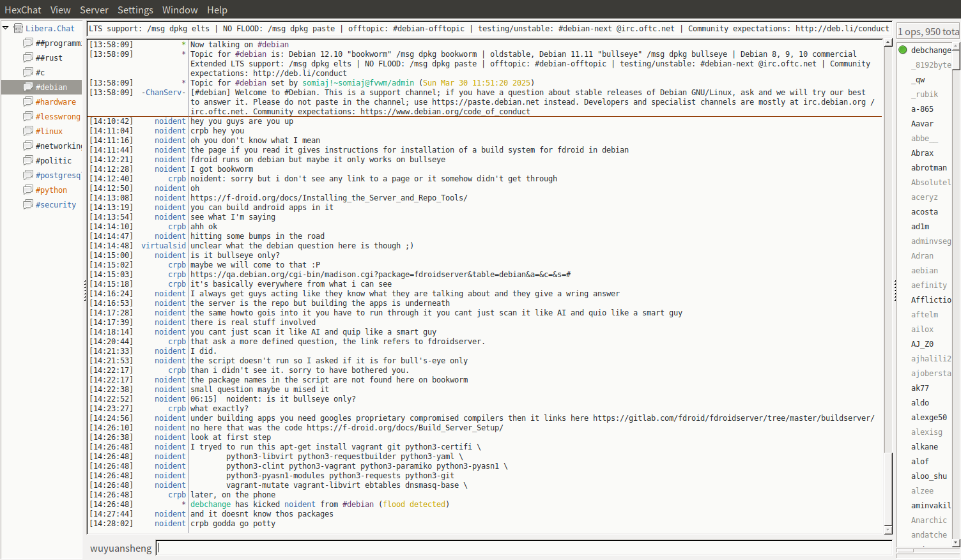Click the #c channel icon
This screenshot has height=560, width=961.
point(28,72)
